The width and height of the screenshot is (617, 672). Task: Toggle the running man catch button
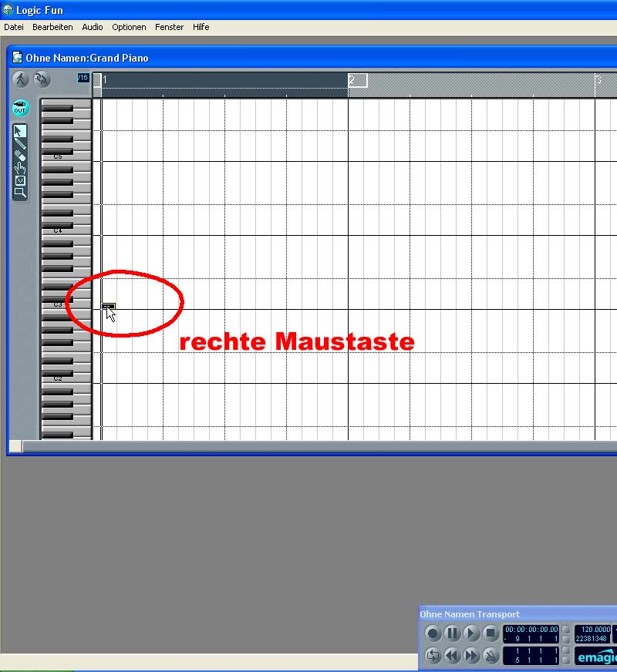click(20, 79)
